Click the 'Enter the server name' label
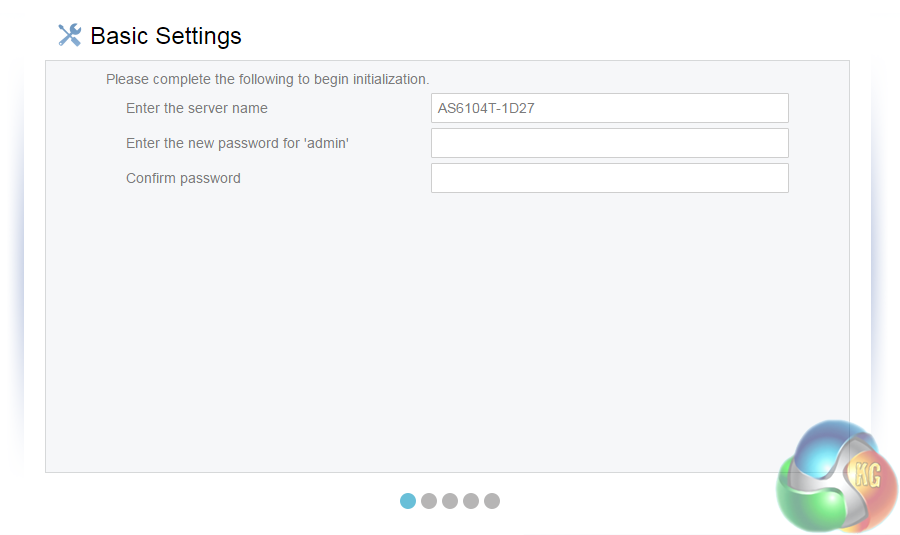 (197, 108)
